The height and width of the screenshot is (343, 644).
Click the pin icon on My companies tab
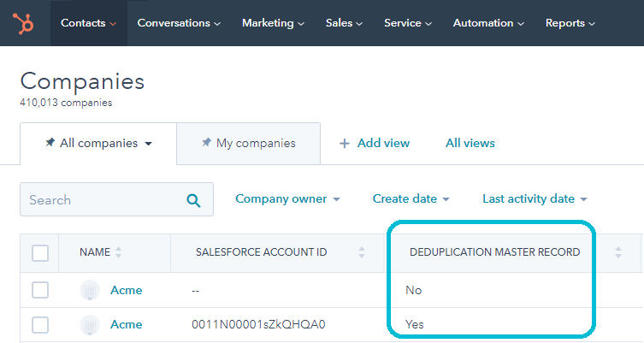[x=206, y=143]
